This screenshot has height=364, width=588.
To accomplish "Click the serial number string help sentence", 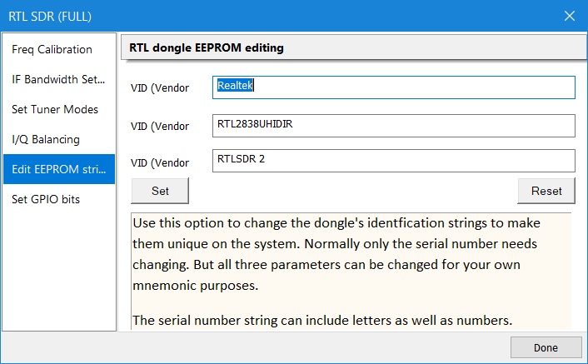I will [322, 321].
